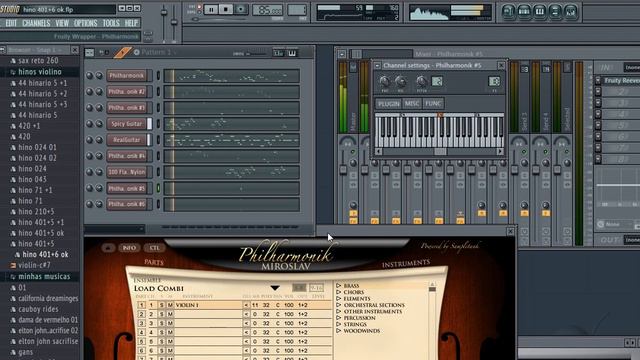Open the piano roll icon in toolbar
Viewport: 640px width, 360px height.
[x=539, y=11]
